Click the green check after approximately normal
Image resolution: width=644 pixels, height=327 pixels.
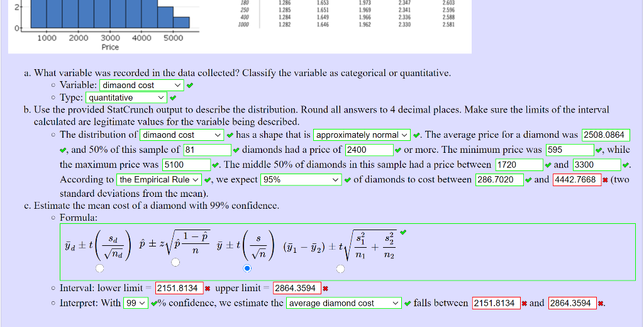click(416, 135)
